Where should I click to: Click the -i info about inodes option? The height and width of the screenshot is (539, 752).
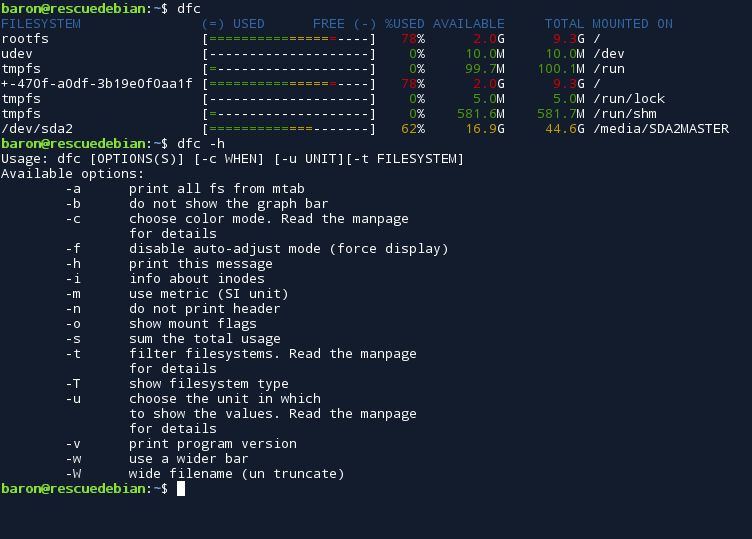165,279
